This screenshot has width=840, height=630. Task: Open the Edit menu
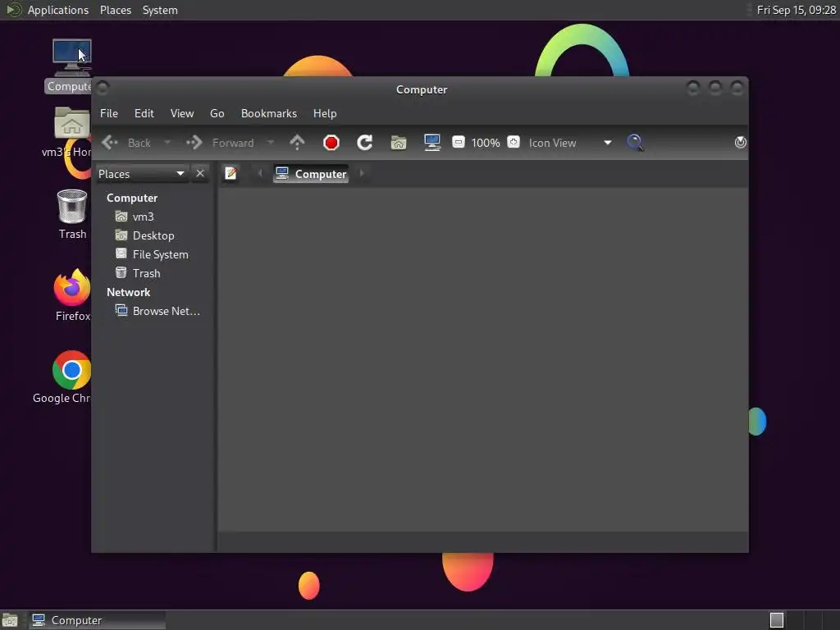pyautogui.click(x=144, y=113)
